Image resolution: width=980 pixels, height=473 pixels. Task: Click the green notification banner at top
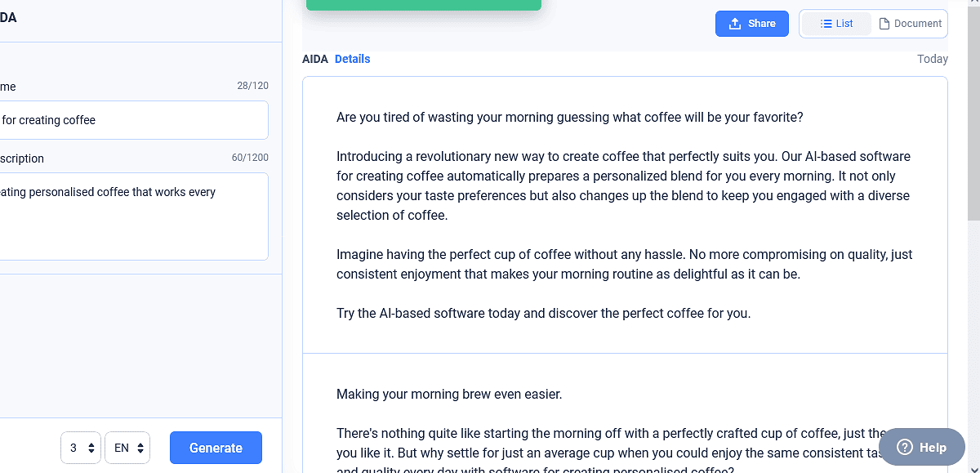423,5
